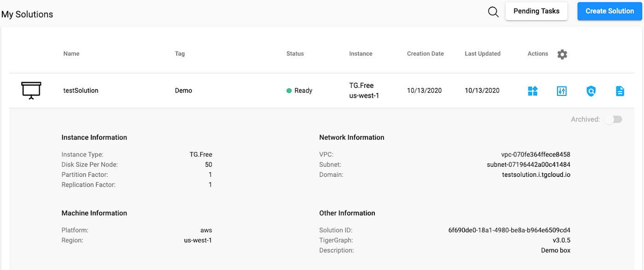The image size is (644, 270).
Task: Open the shield search action icon
Action: pyautogui.click(x=591, y=91)
